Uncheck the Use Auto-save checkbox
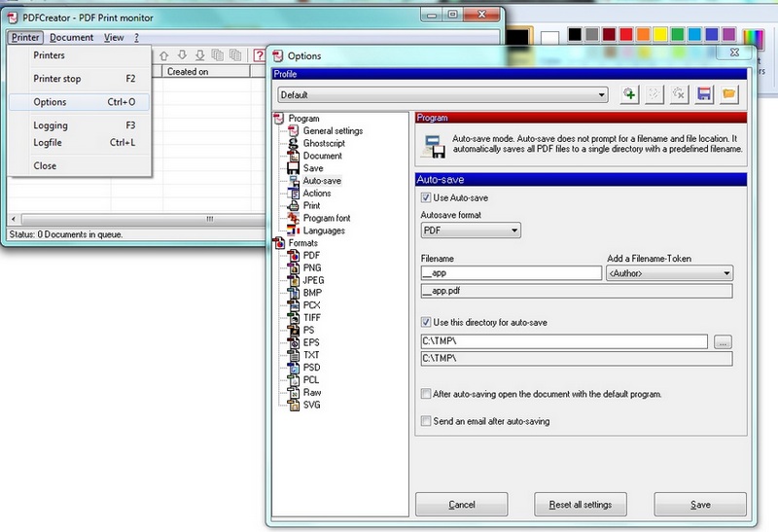778x532 pixels. pos(426,198)
